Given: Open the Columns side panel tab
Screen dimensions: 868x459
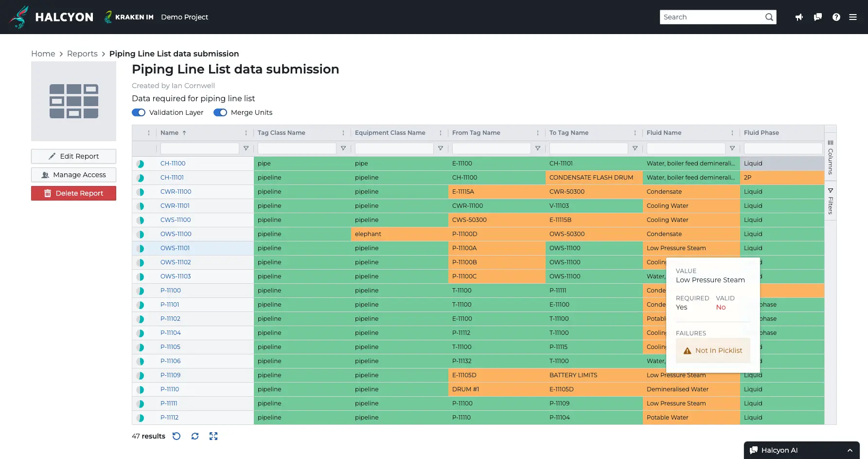Looking at the screenshot, I should coord(831,158).
